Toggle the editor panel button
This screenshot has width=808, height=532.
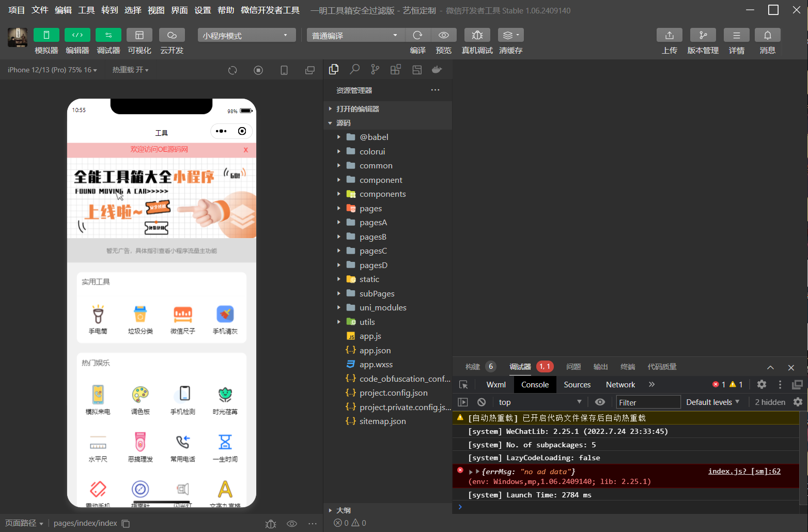click(x=77, y=35)
